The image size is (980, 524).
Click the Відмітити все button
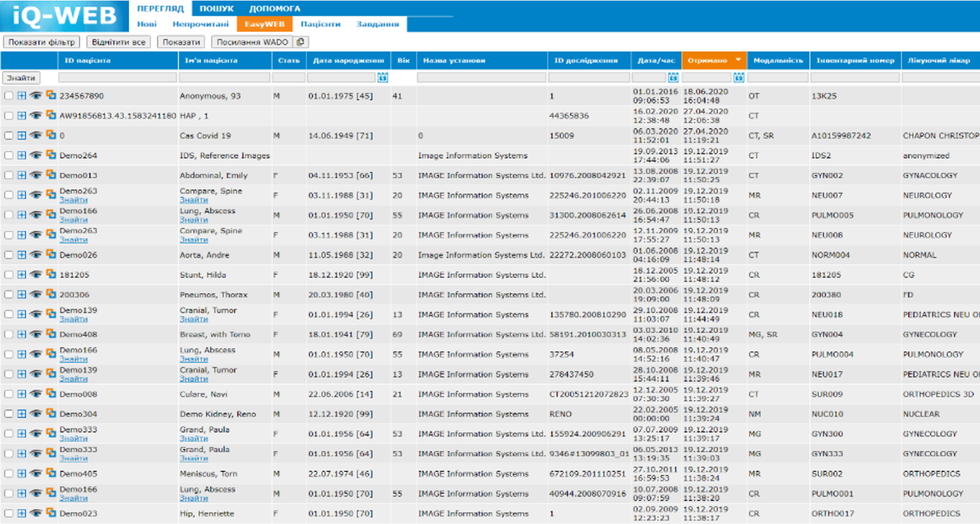(119, 42)
